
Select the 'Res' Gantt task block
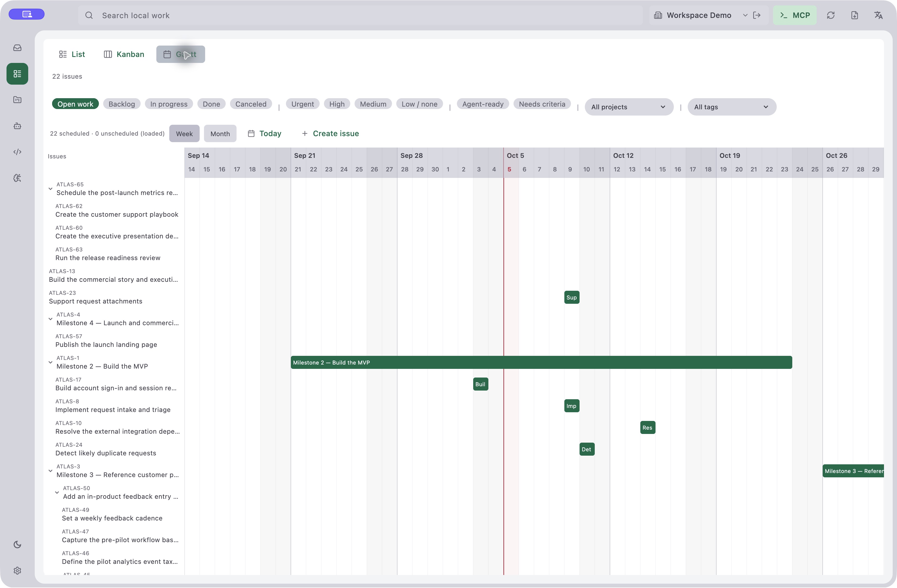point(647,427)
